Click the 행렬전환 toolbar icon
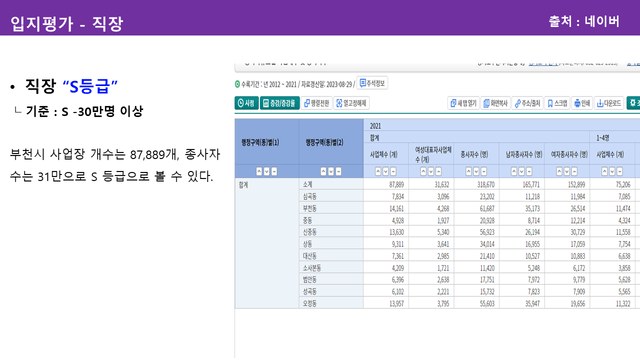 point(317,103)
